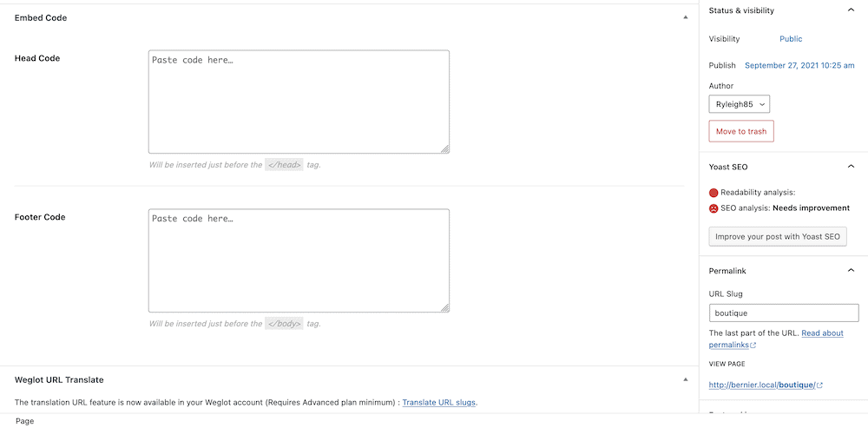This screenshot has width=868, height=428.
Task: Click the red Readability analysis indicator
Action: [x=713, y=193]
